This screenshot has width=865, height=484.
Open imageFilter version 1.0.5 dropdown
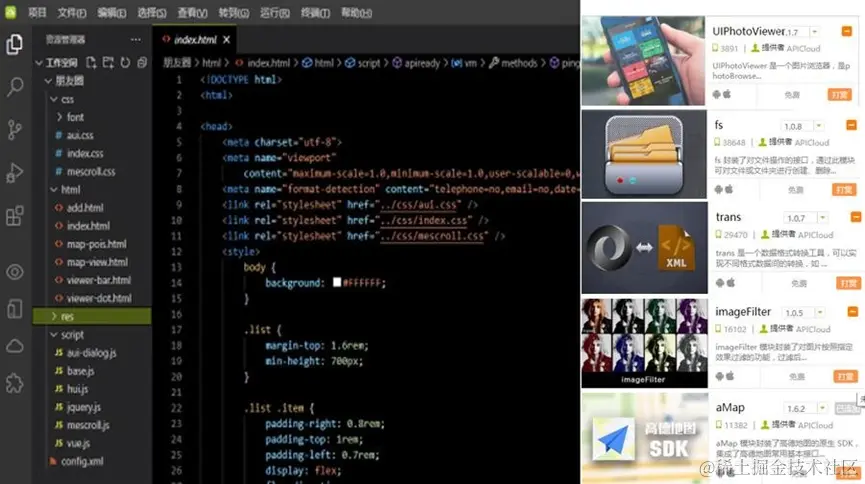point(820,313)
